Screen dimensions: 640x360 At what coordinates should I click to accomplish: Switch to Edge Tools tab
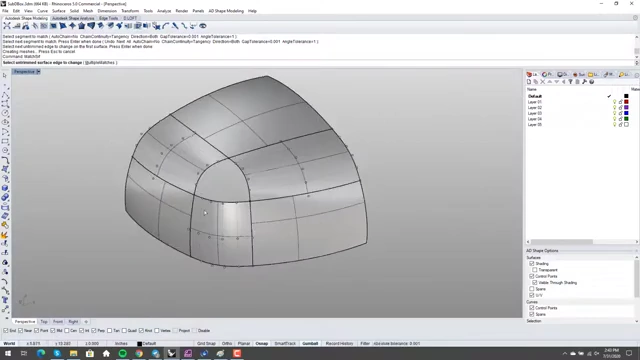(x=109, y=18)
